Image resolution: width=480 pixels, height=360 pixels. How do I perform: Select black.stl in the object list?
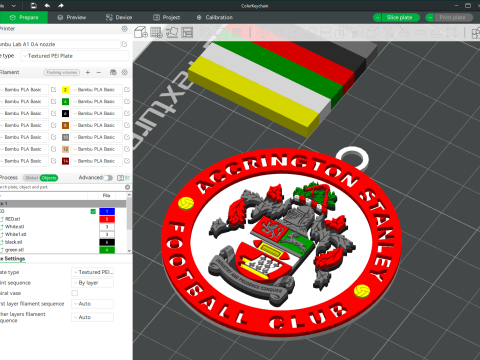13,242
